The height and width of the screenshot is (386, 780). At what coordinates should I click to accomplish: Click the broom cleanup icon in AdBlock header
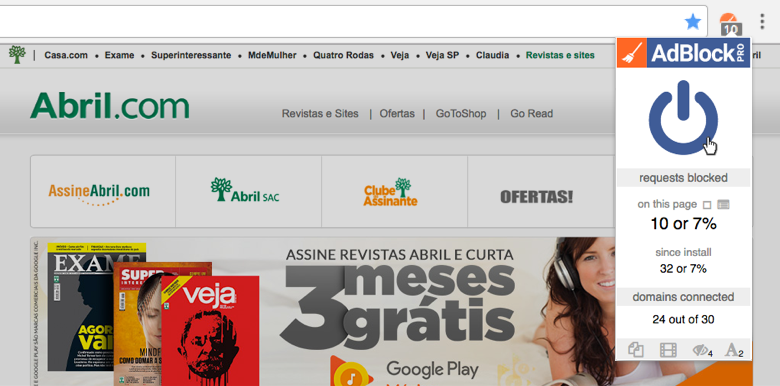coord(632,53)
